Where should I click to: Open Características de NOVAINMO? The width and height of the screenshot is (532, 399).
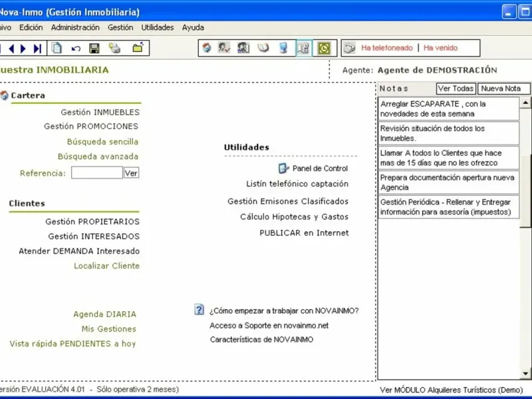(x=261, y=340)
